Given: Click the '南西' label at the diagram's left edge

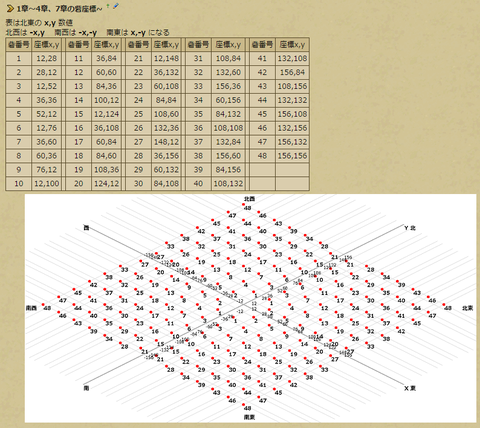Looking at the screenshot, I should (31, 308).
